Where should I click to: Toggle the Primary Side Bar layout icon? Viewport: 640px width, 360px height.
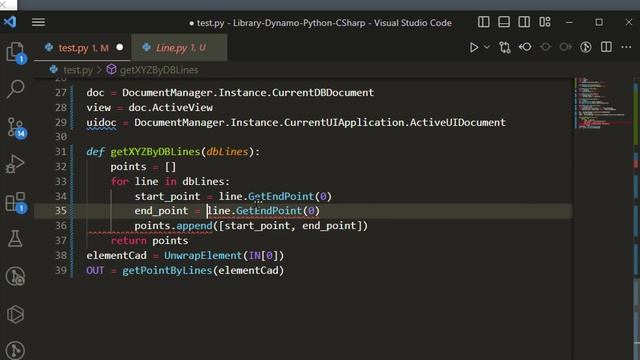coord(484,22)
